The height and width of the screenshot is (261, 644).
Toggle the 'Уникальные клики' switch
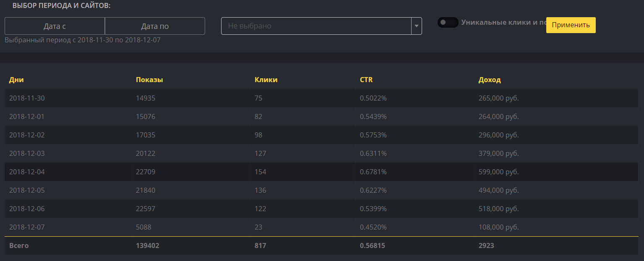pyautogui.click(x=448, y=23)
